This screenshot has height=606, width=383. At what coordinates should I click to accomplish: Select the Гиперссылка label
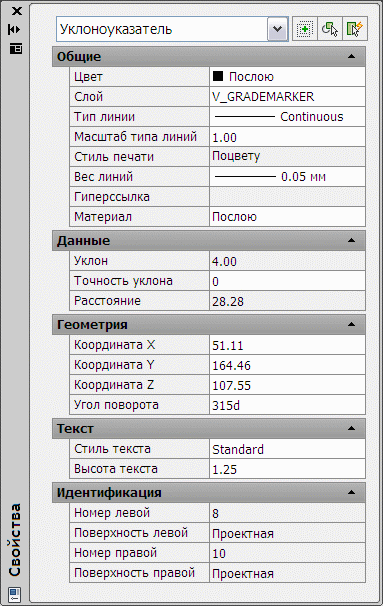[x=112, y=197]
